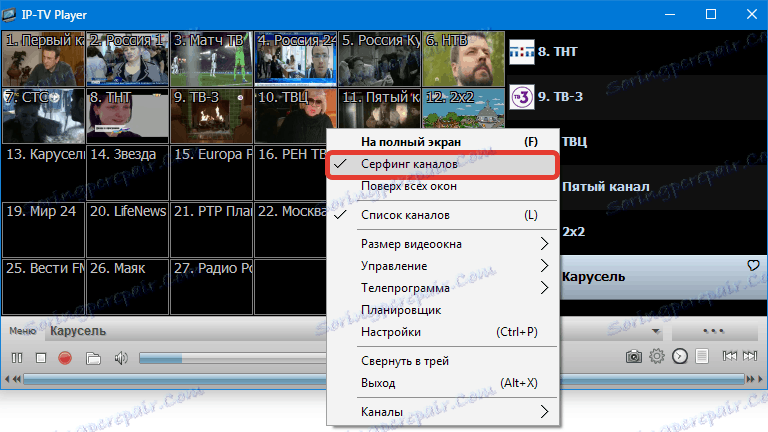Image resolution: width=768 pixels, height=432 pixels.
Task: Select Карусель in channel list
Action: click(x=663, y=277)
